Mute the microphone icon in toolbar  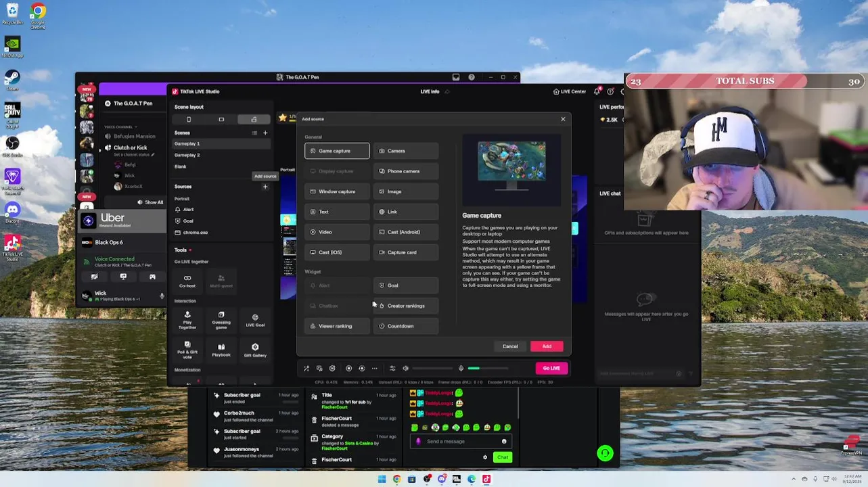461,369
